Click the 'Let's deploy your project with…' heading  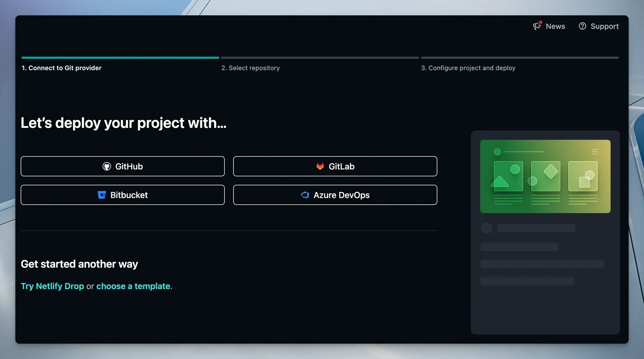tap(124, 123)
